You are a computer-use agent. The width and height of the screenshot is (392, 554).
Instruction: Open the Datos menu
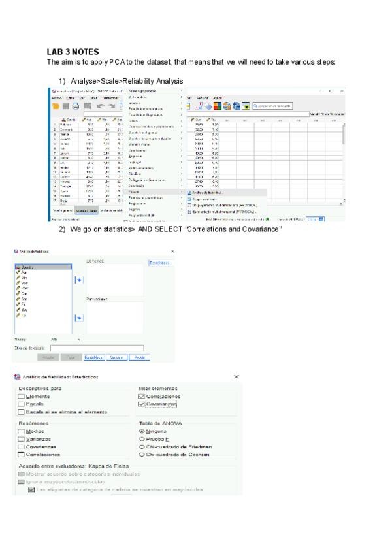[x=93, y=98]
